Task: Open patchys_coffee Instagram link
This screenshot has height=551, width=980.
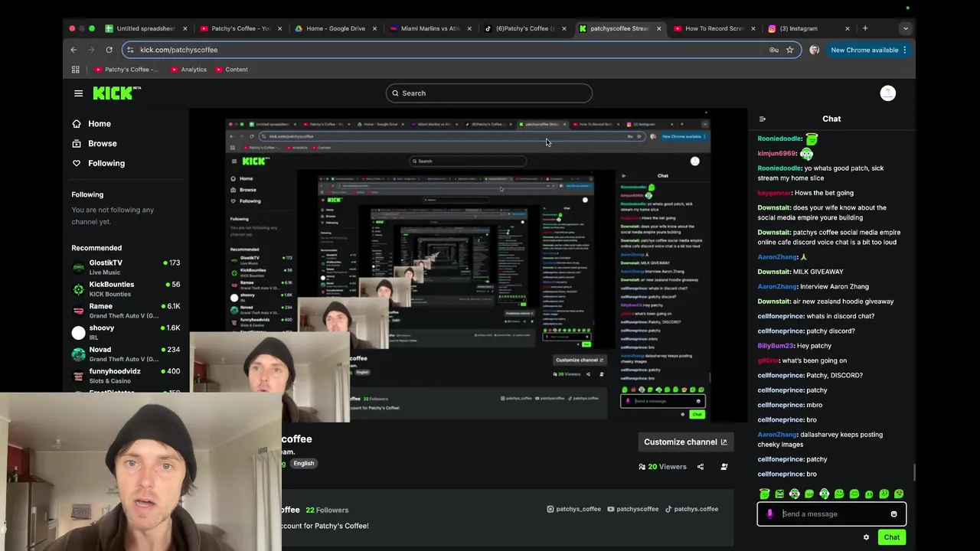Action: [x=573, y=510]
